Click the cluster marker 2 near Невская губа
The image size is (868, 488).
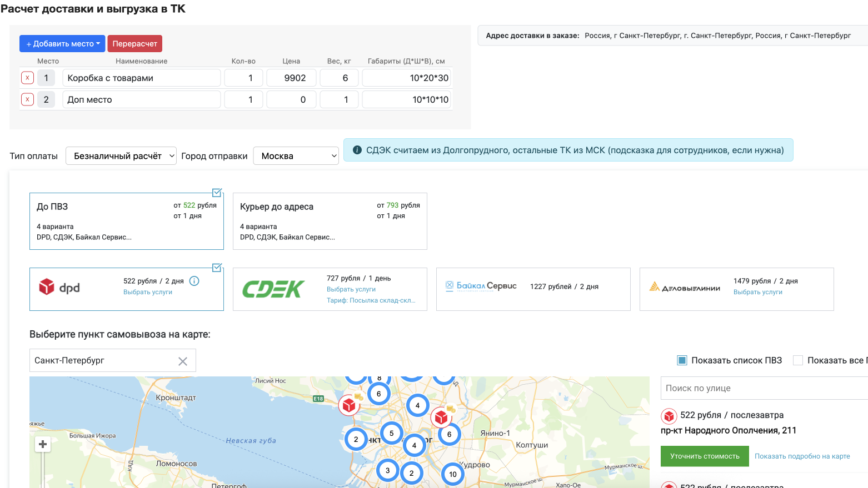tap(356, 439)
